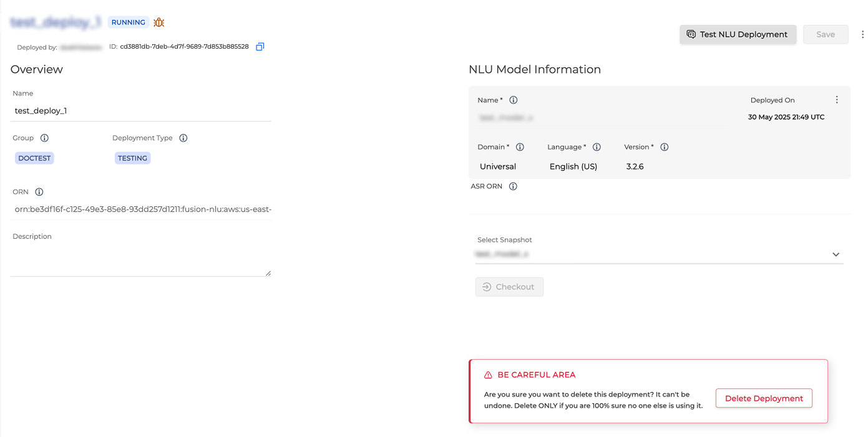Click the orange debug bug icon
The height and width of the screenshot is (437, 868).
tap(159, 22)
